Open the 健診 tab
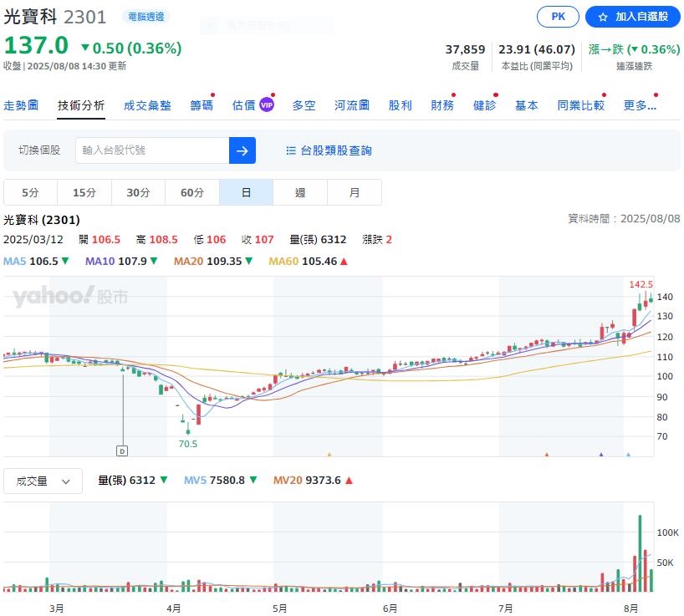684x616 pixels. [x=484, y=105]
